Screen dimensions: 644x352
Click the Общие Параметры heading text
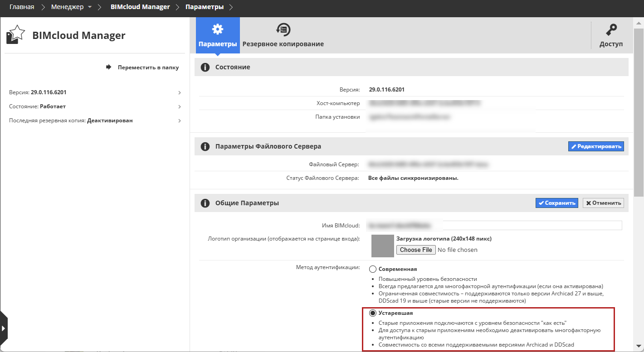click(247, 203)
